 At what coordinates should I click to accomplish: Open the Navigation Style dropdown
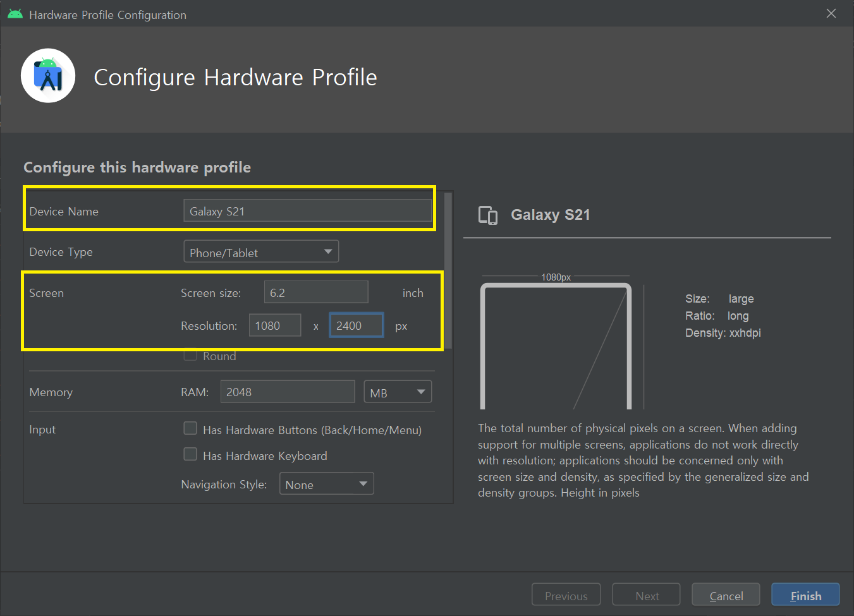point(326,484)
